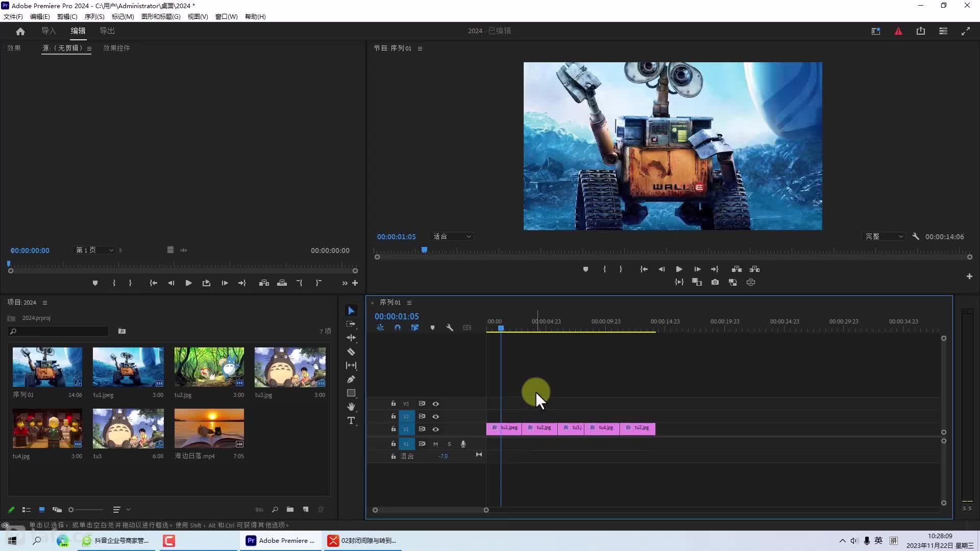Click the thumbnail size slider in project panel

click(x=86, y=509)
